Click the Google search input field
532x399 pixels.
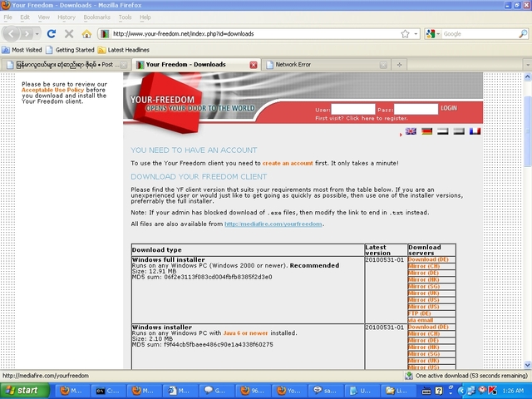[x=480, y=33]
